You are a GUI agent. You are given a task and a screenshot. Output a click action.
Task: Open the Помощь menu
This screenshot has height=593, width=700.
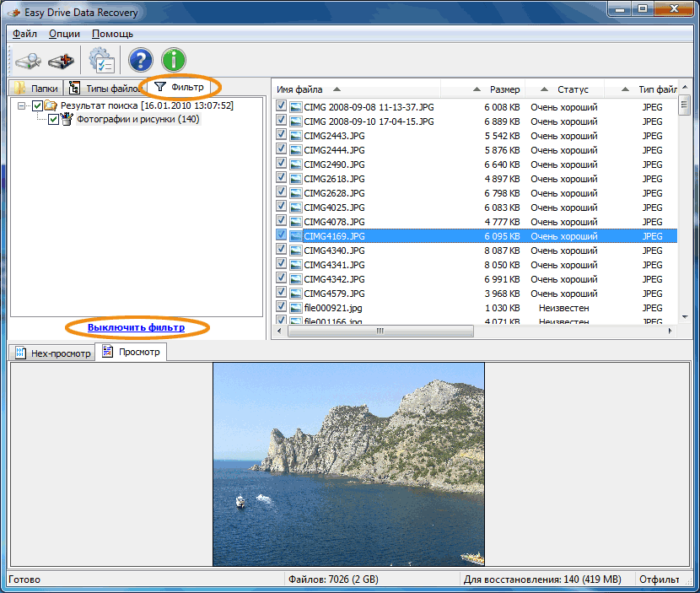coord(112,34)
